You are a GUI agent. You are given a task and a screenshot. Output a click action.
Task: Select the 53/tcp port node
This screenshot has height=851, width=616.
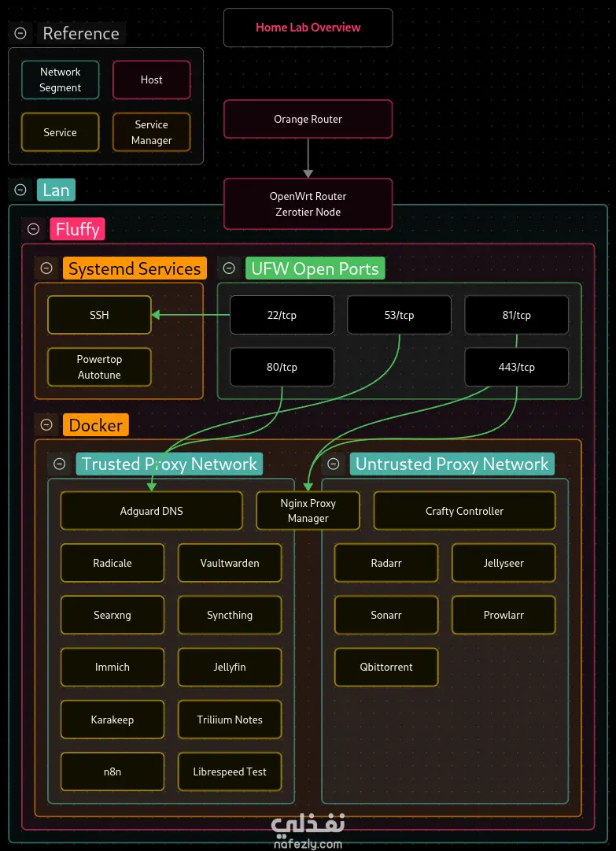tap(399, 315)
